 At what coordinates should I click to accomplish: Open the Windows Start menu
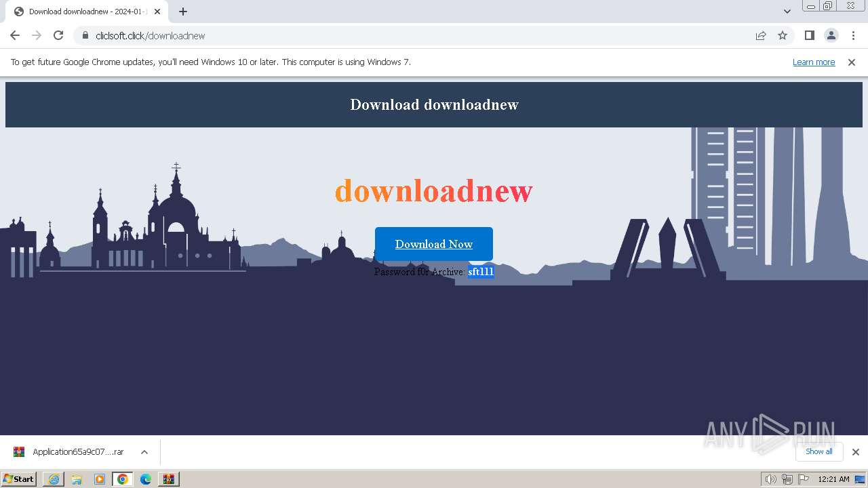pyautogui.click(x=18, y=479)
